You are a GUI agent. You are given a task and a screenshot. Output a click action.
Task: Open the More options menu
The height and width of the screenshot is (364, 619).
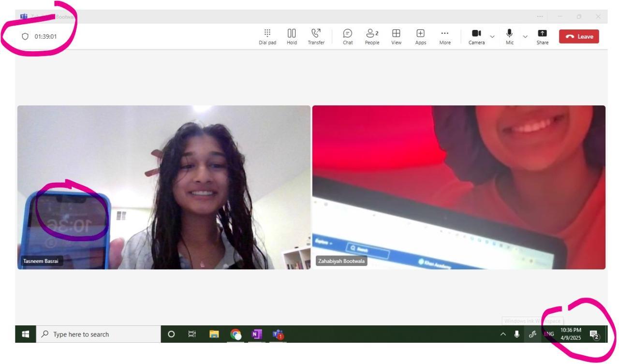pyautogui.click(x=445, y=36)
